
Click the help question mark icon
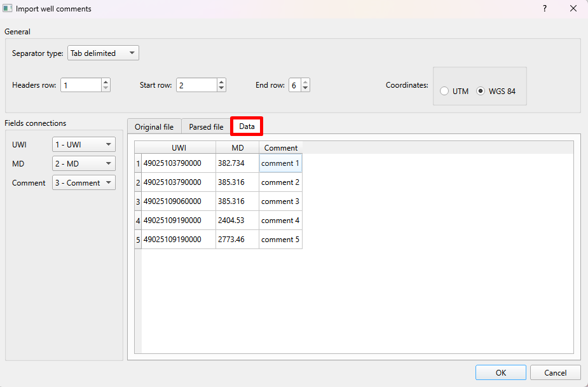click(x=545, y=9)
